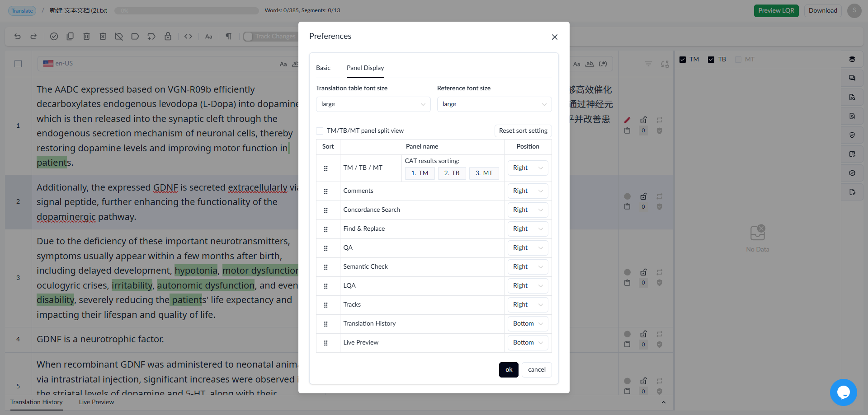Open the Live Preview bottom tab
This screenshot has width=868, height=415.
click(96, 402)
